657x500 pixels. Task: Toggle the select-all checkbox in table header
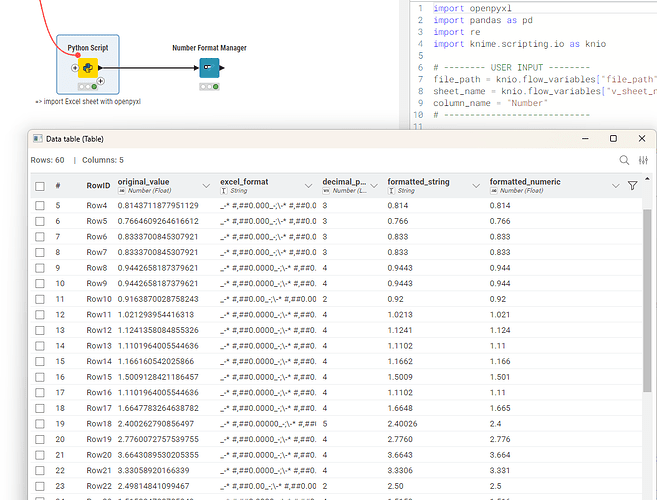click(40, 186)
